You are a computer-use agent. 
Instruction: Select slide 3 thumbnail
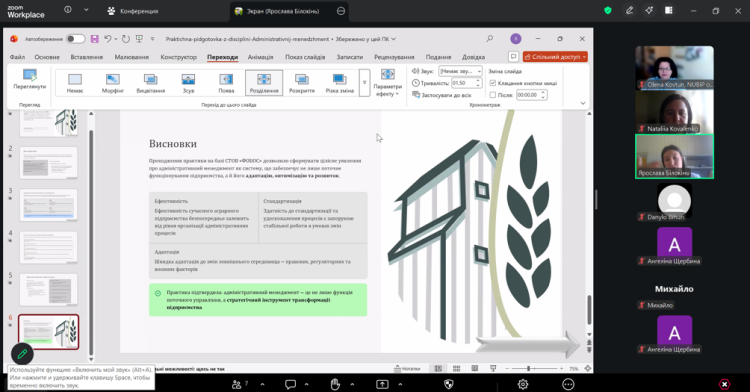[x=48, y=205]
